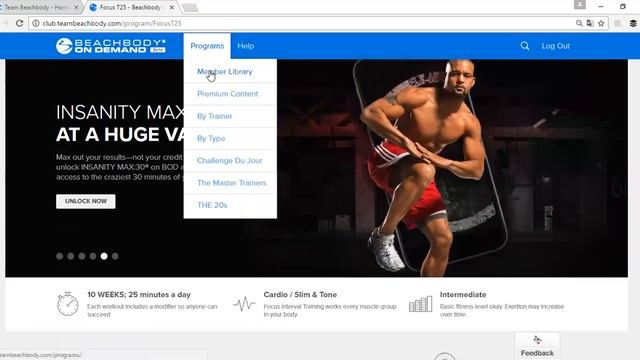The width and height of the screenshot is (640, 360).
Task: Open the Chrome profile avatar icon
Action: pos(580,5)
